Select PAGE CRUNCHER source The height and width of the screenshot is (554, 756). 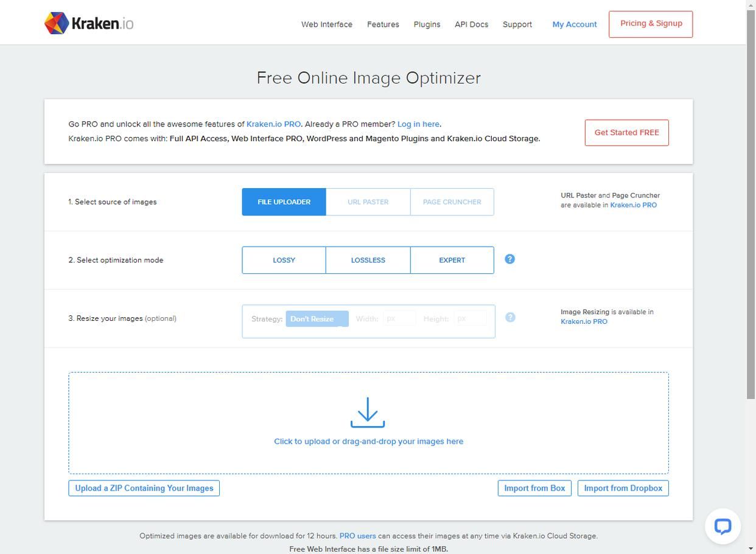coord(452,202)
